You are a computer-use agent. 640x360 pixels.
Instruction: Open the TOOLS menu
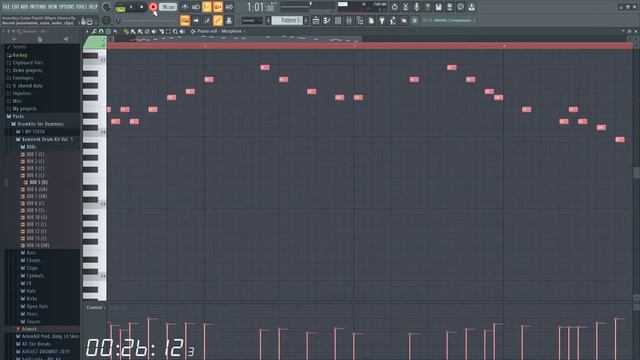coord(81,7)
